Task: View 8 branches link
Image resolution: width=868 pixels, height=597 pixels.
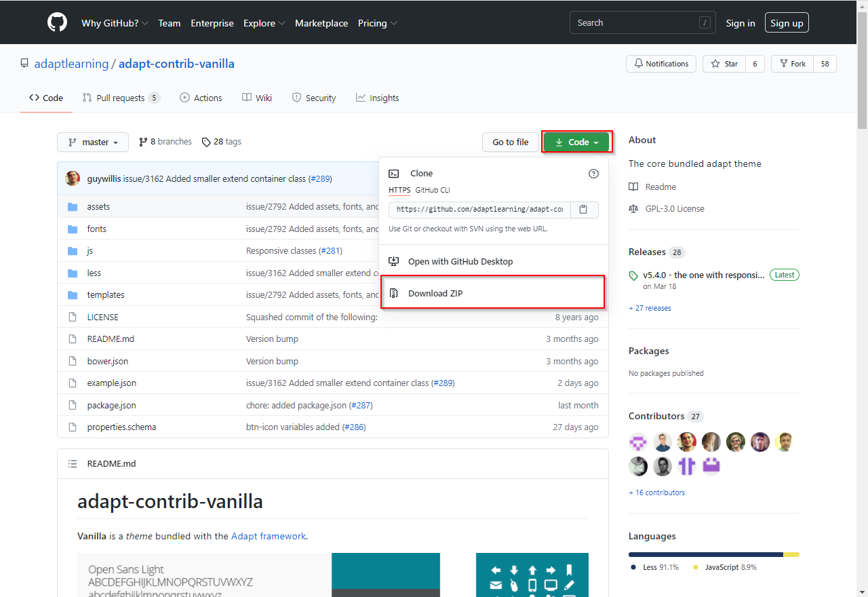Action: coord(165,142)
